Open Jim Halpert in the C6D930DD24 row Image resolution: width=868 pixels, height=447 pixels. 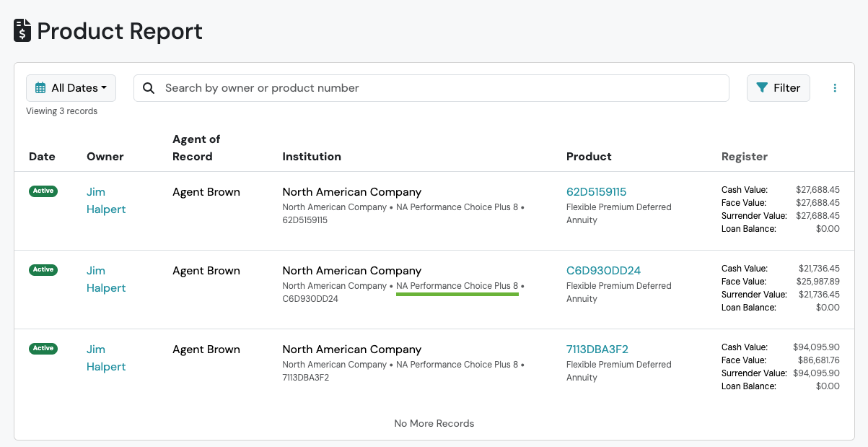[106, 279]
